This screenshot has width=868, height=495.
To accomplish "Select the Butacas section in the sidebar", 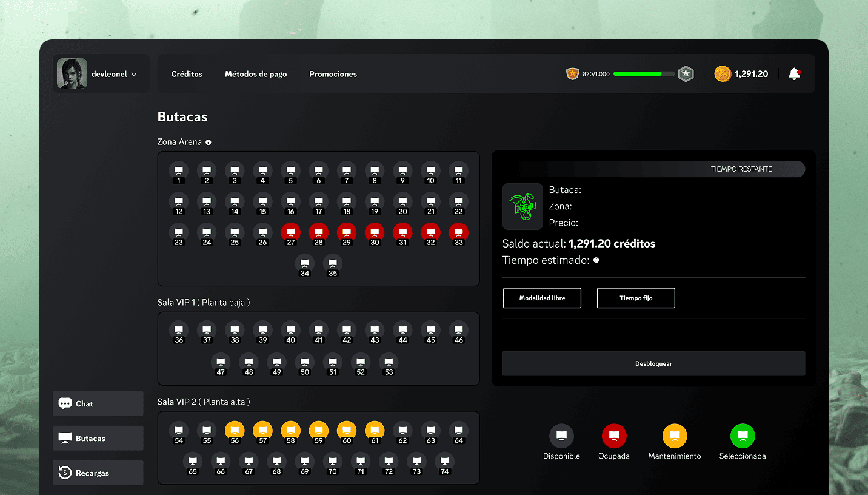I will coord(98,438).
